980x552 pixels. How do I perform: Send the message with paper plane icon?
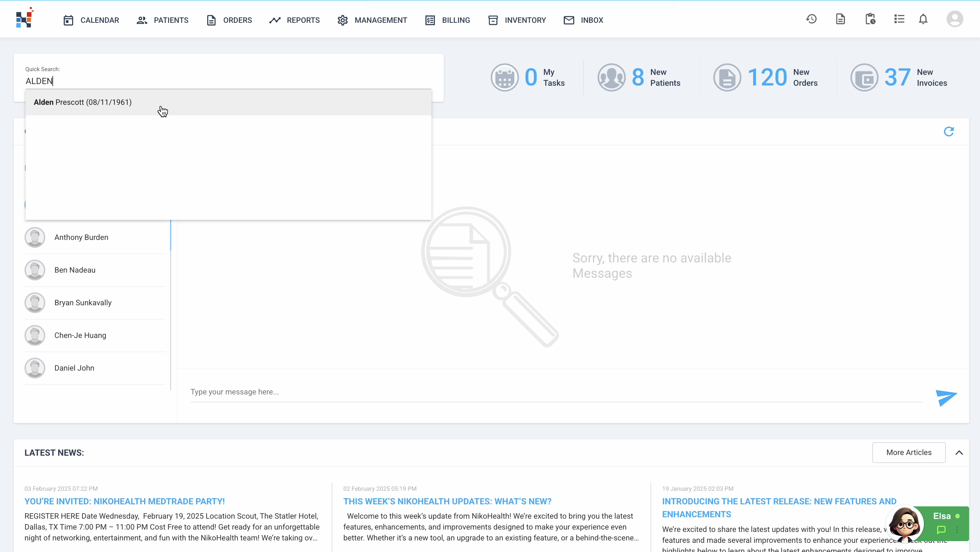click(x=946, y=397)
